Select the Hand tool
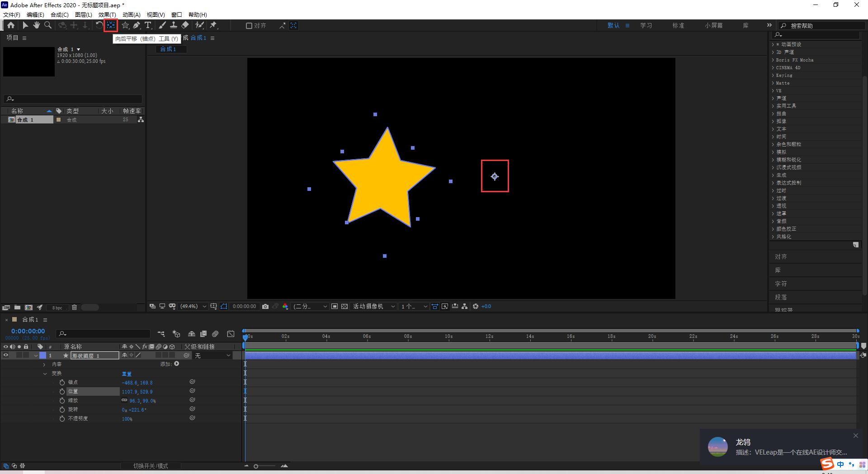 point(37,25)
